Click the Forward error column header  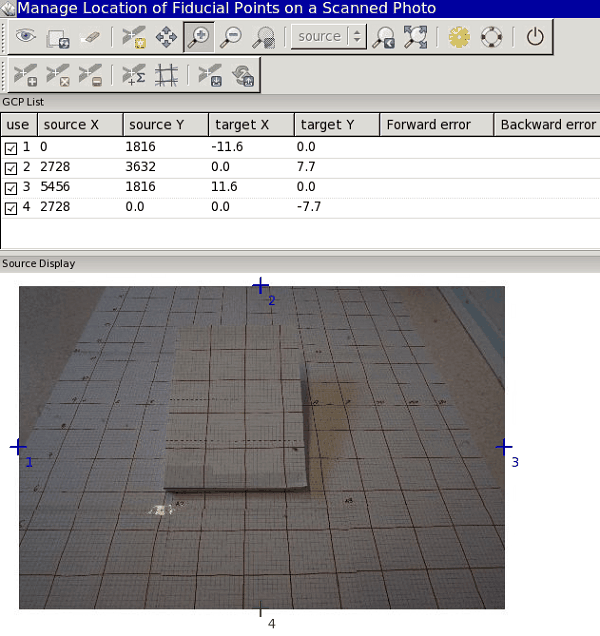[x=436, y=125]
